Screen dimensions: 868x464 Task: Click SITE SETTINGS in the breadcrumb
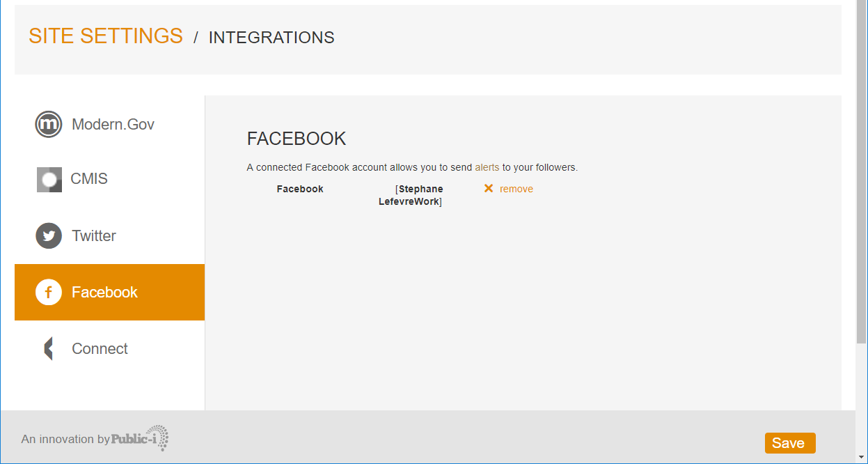tap(106, 36)
